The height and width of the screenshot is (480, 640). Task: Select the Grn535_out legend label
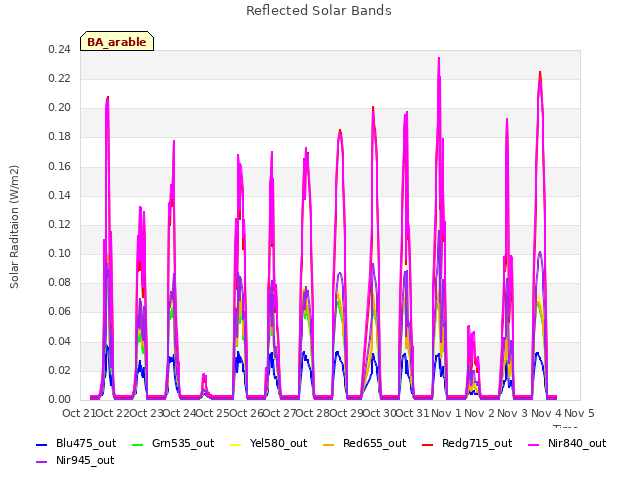tap(183, 444)
